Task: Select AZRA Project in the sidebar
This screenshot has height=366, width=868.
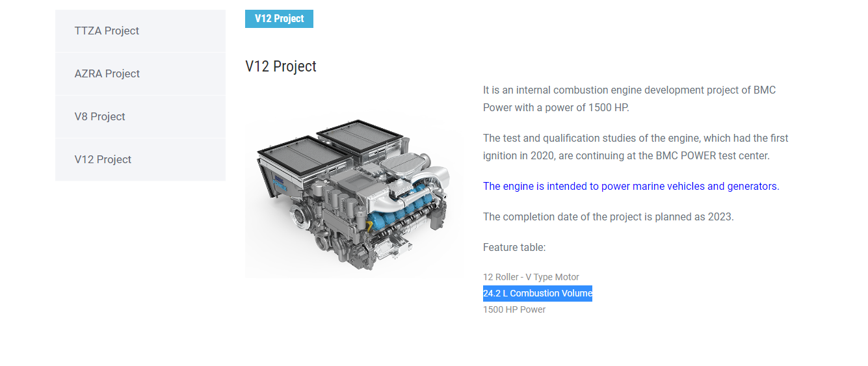Action: tap(107, 73)
